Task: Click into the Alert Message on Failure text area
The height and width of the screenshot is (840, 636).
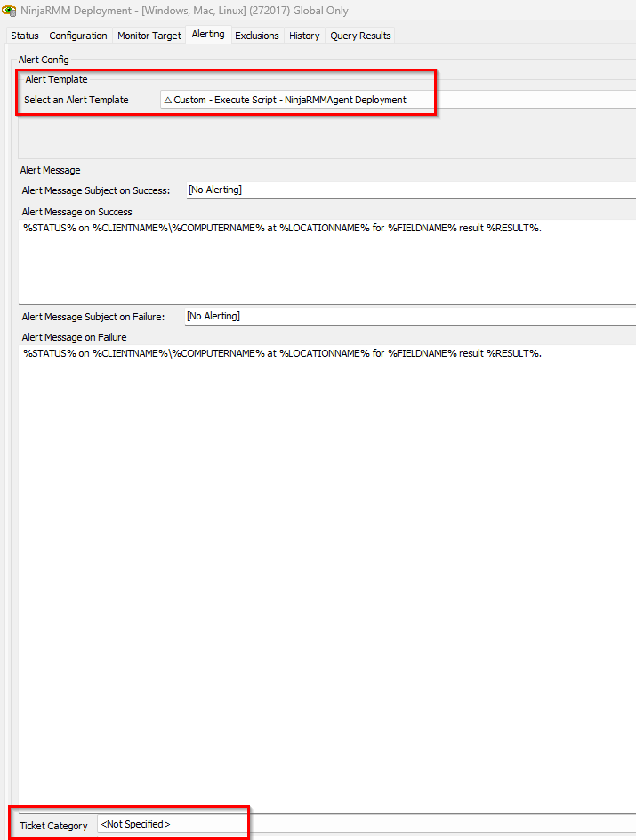Action: [x=327, y=578]
